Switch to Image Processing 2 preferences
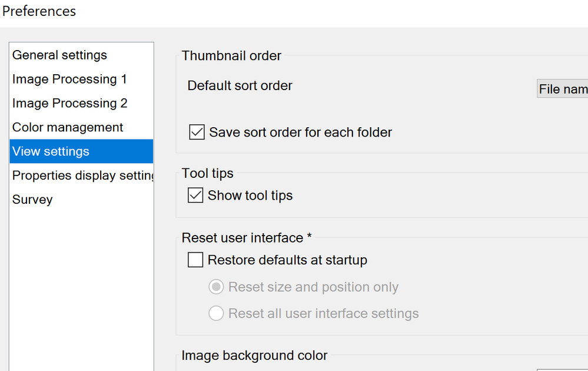Screen dimensions: 588x371 [69, 104]
